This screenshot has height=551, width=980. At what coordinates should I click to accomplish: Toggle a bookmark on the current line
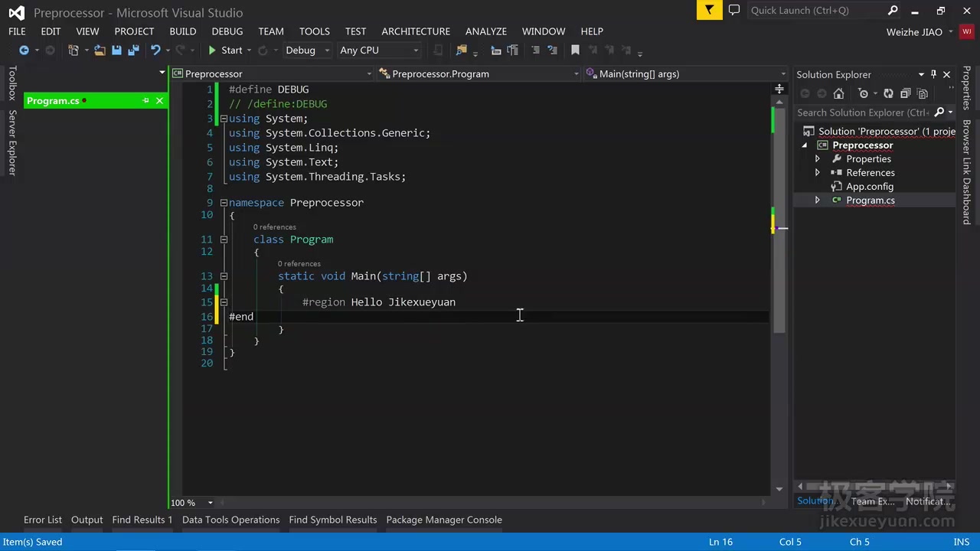pos(575,51)
